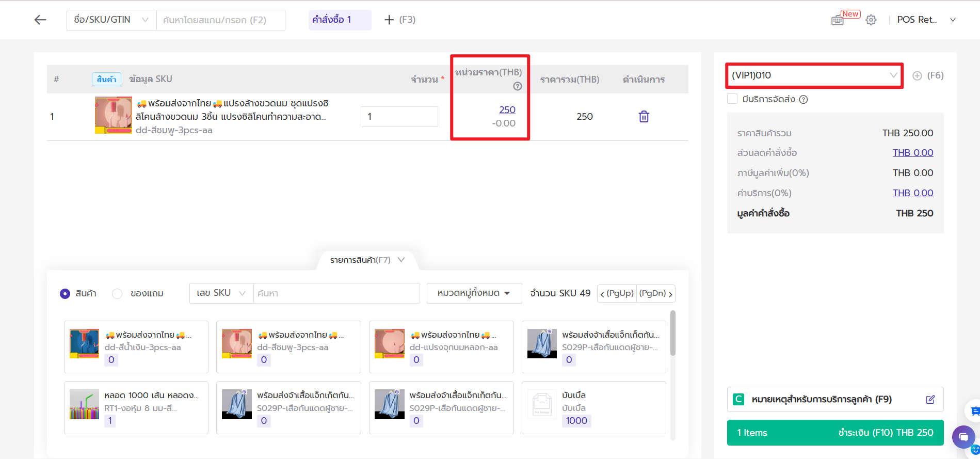Open the ชื่อ/SKU/GTIN search type dropdown
The height and width of the screenshot is (459, 980).
pos(111,20)
